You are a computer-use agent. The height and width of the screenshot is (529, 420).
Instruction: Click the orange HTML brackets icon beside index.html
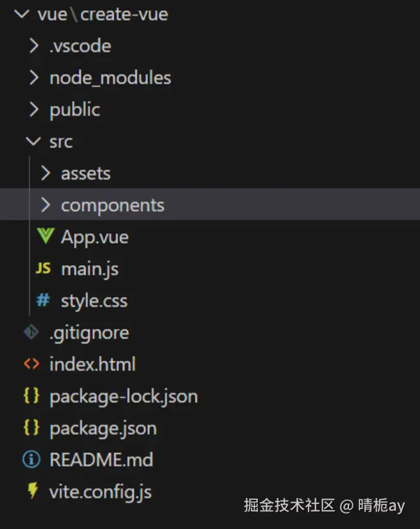point(32,364)
